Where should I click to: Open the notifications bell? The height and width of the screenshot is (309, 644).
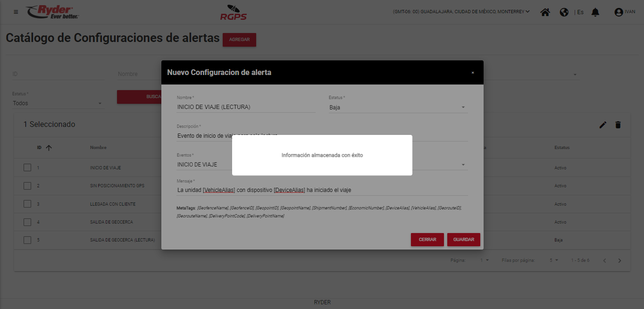[x=595, y=12]
